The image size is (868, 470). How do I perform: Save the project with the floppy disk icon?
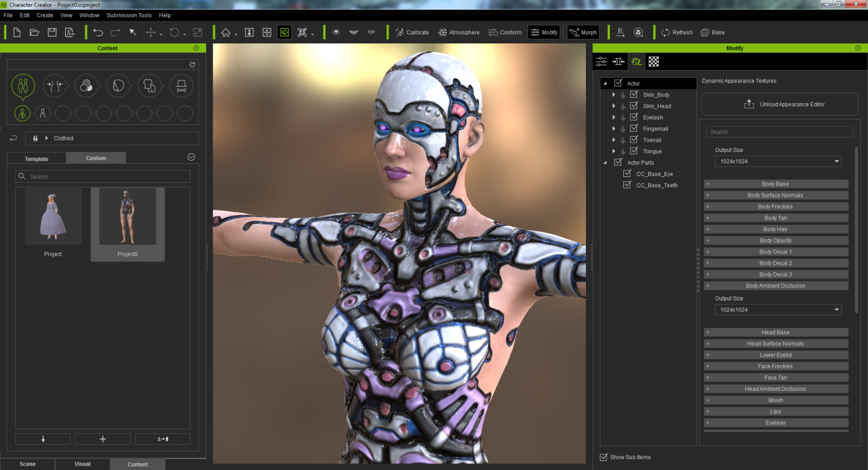(52, 33)
